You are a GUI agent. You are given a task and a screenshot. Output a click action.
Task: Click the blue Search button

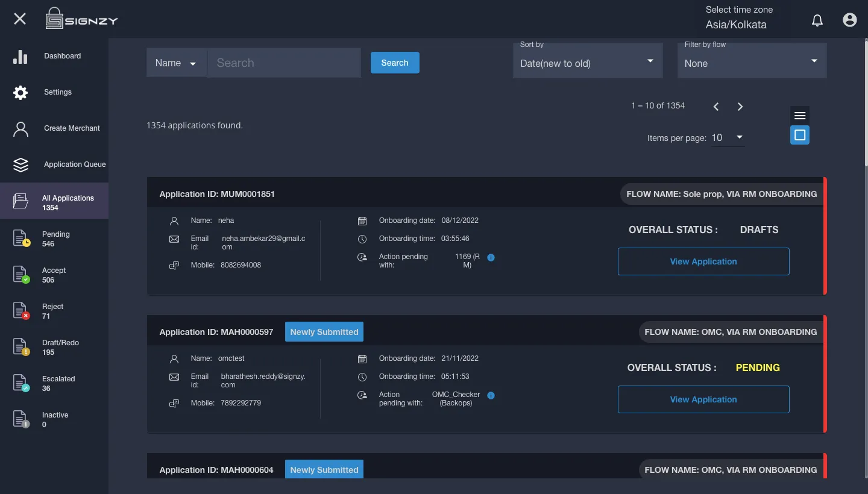(x=395, y=63)
